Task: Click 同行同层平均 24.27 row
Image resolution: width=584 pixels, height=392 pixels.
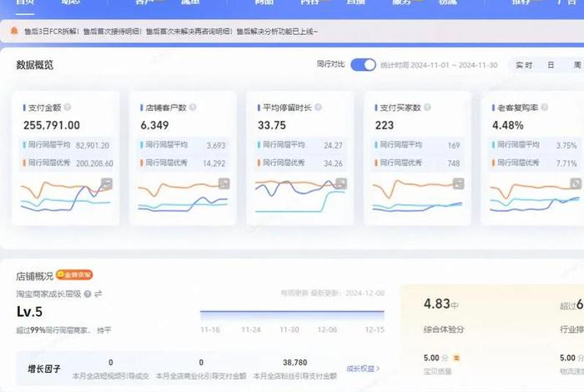Action: coord(300,145)
